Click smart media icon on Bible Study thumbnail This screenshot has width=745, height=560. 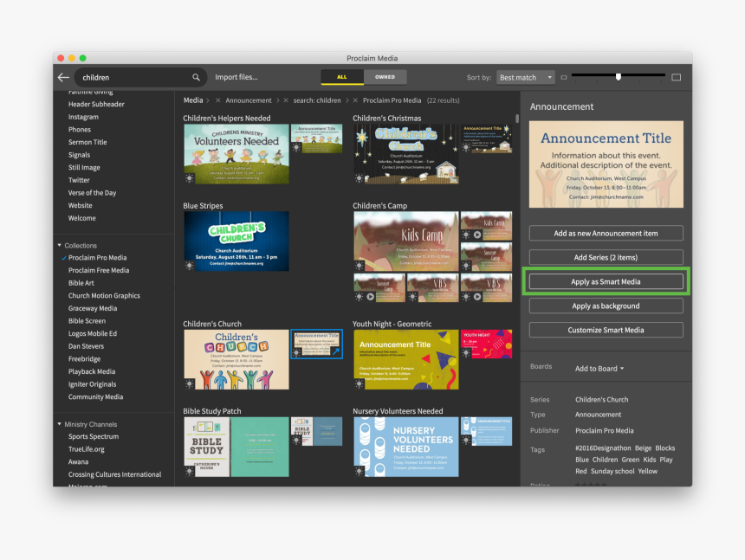(x=190, y=471)
